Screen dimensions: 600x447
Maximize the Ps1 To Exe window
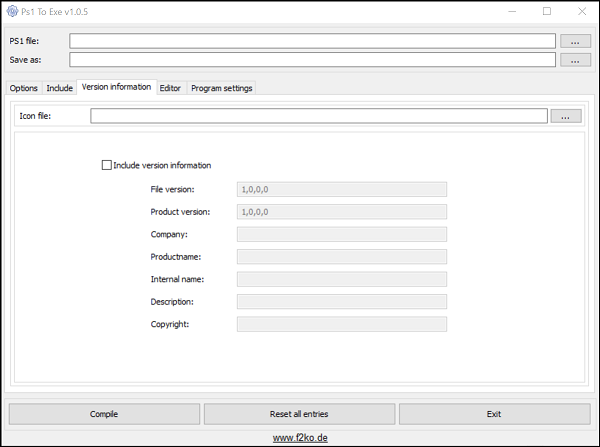547,11
